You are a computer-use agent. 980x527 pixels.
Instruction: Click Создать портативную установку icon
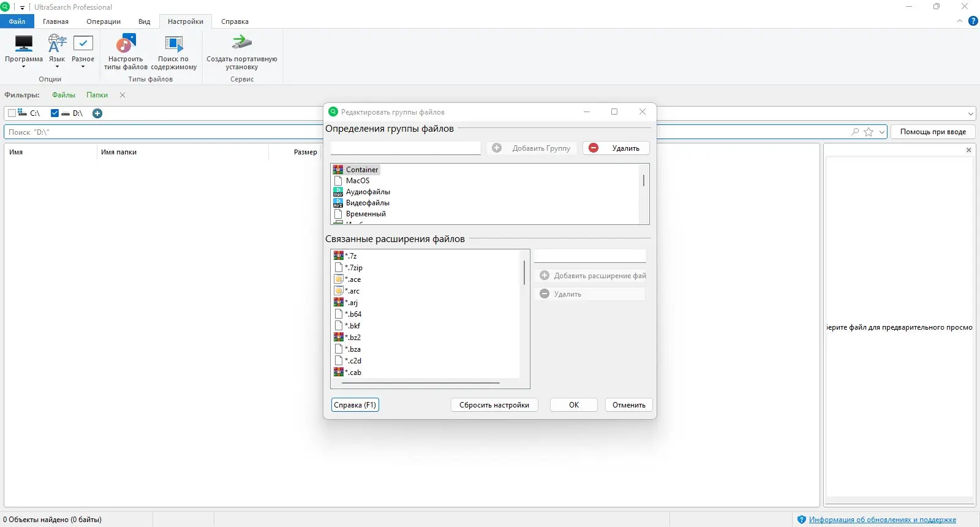click(241, 43)
